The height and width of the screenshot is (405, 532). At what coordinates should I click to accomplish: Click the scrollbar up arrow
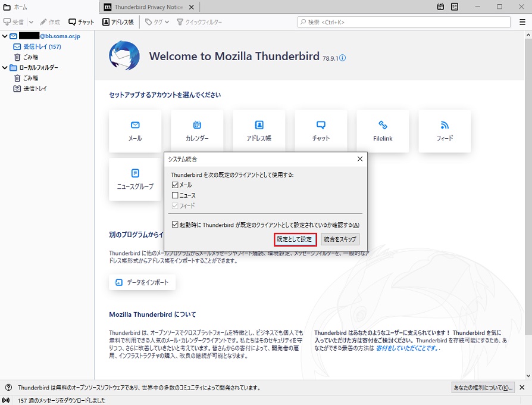pos(528,35)
